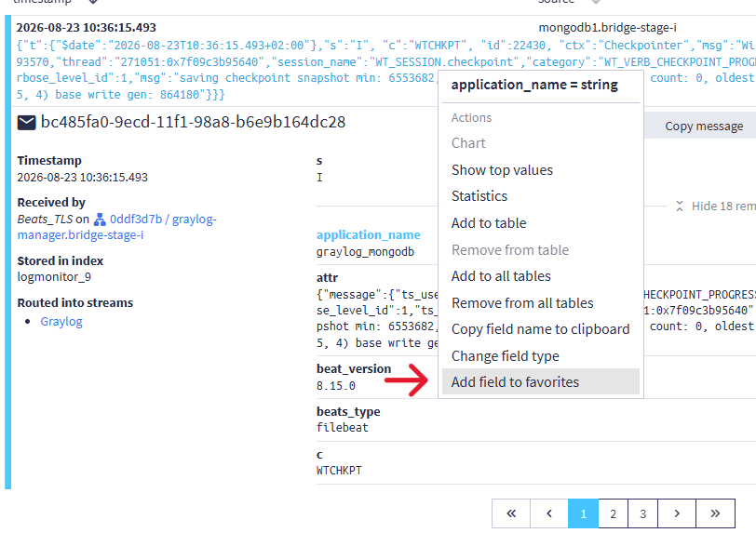Click the c field name

click(x=319, y=455)
